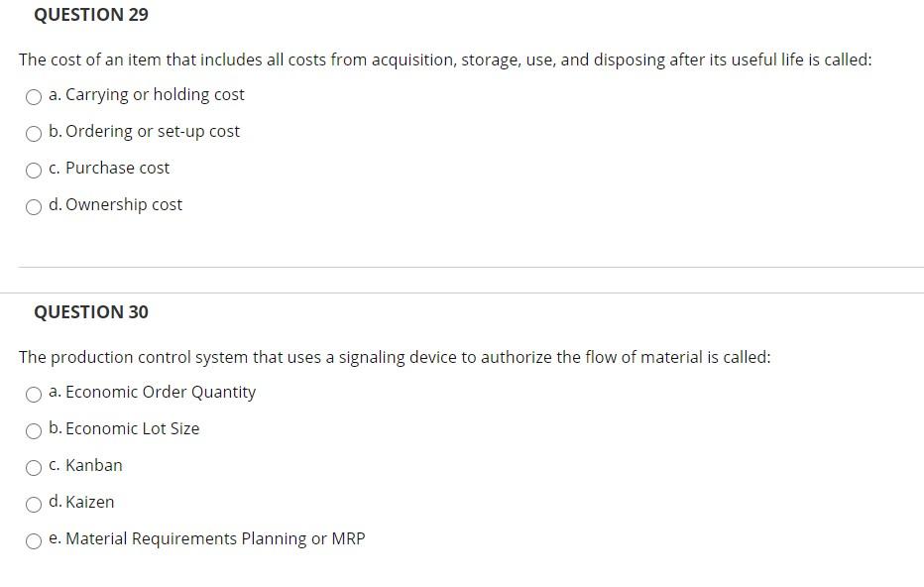Screen dimensions: 924x587
Task: Mark the Purchase cost radio button
Action: (x=34, y=171)
